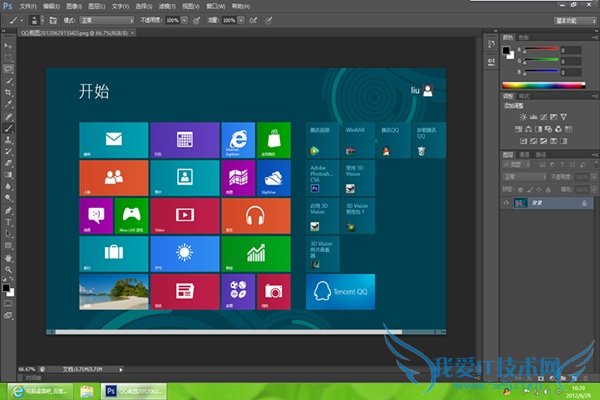
Task: Toggle Quick Mask mode in the toolbox
Action: point(8,303)
